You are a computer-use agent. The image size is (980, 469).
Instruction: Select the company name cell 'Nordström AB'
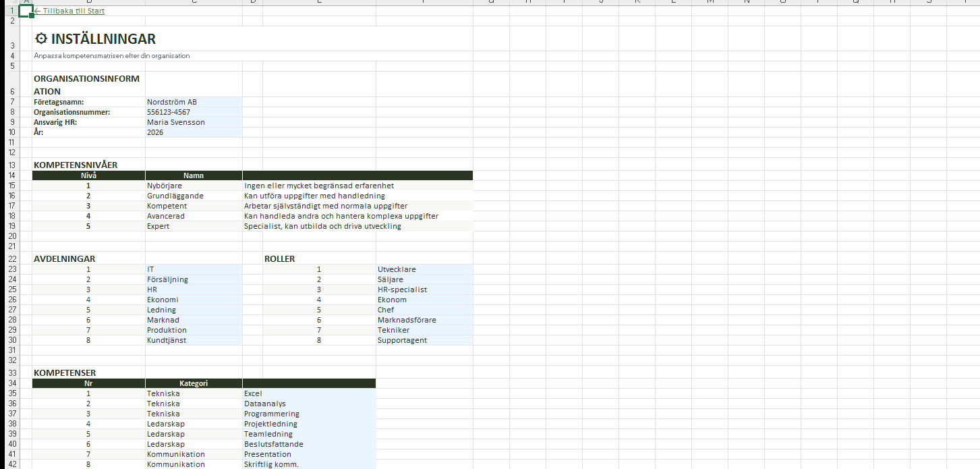click(193, 102)
